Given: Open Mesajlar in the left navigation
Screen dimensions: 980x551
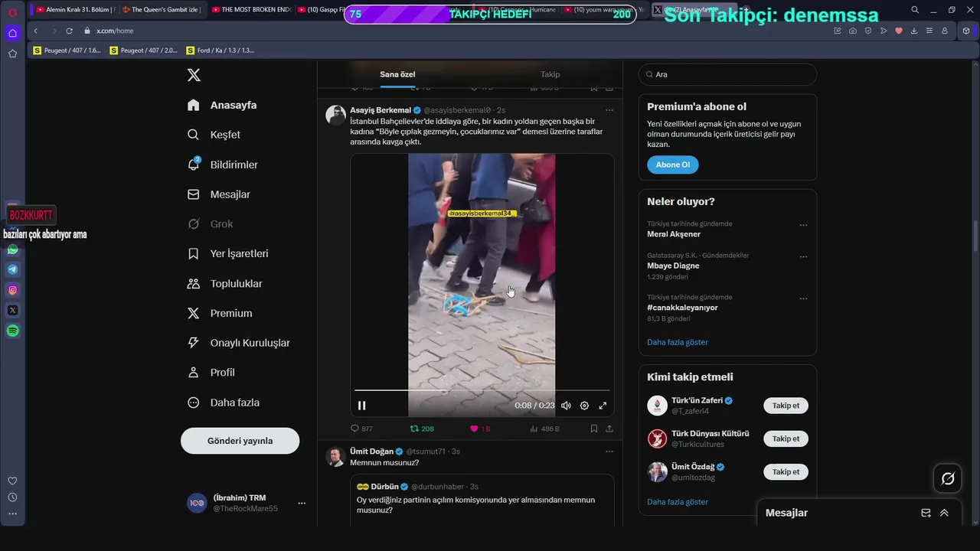Looking at the screenshot, I should coord(219,194).
